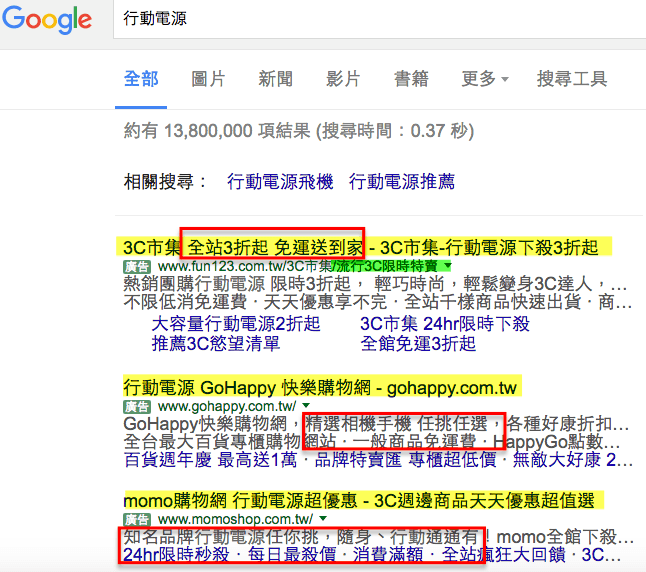Open sitelink 全館免運3折起
646x572 pixels.
(418, 344)
